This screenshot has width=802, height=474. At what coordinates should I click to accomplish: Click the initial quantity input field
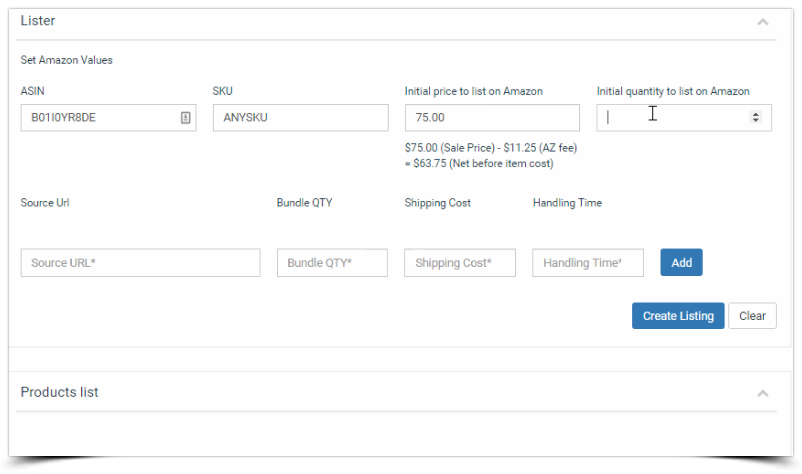tap(684, 118)
